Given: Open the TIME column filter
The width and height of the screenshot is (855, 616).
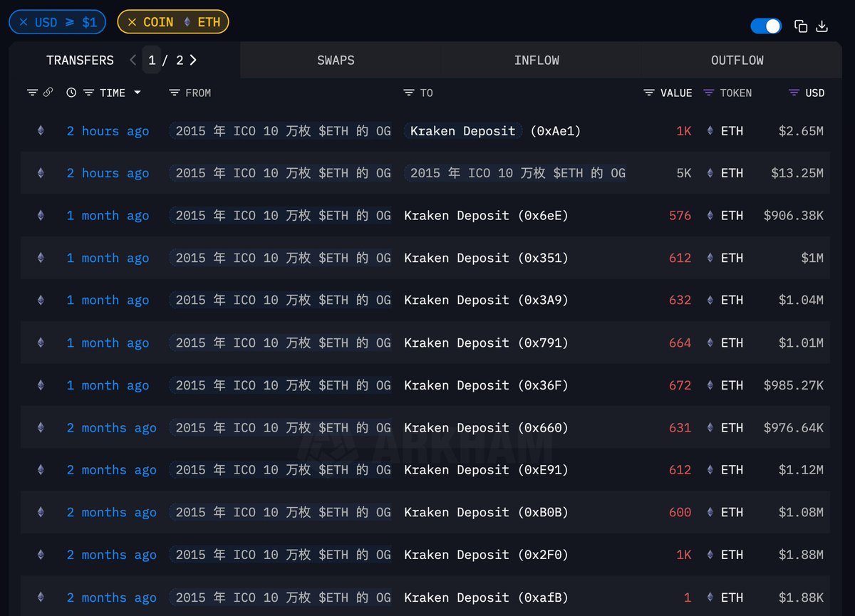Looking at the screenshot, I should pos(88,93).
